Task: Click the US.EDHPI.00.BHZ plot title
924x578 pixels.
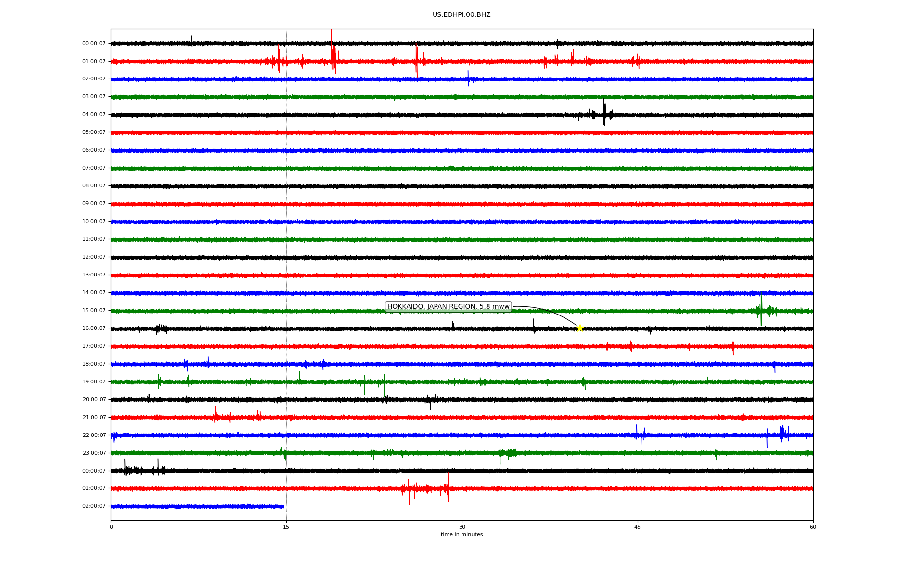Action: click(462, 15)
